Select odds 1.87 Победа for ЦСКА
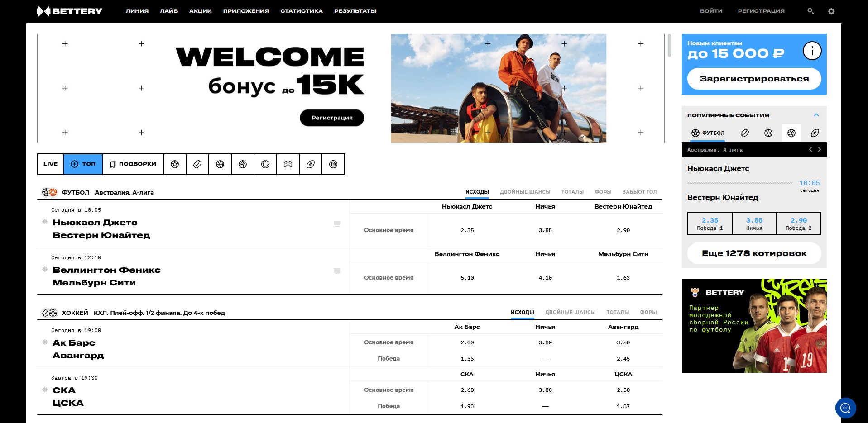Image resolution: width=868 pixels, height=423 pixels. point(623,406)
